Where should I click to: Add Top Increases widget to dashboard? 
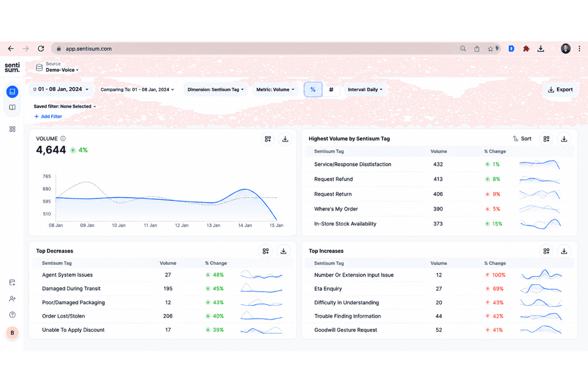coord(547,251)
